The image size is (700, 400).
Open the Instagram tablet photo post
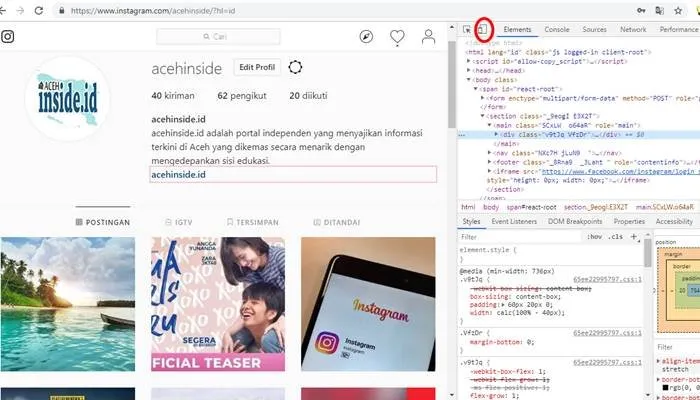[x=368, y=304]
